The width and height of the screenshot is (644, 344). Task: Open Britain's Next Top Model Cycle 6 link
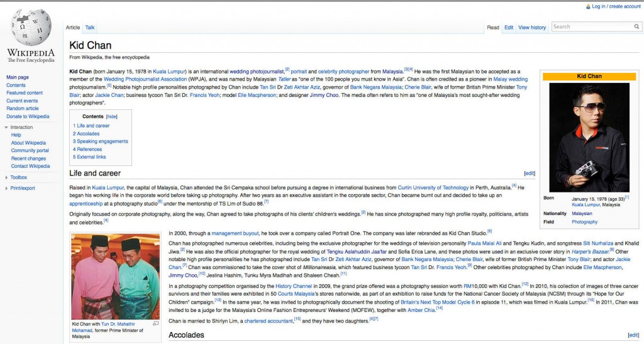pyautogui.click(x=438, y=302)
